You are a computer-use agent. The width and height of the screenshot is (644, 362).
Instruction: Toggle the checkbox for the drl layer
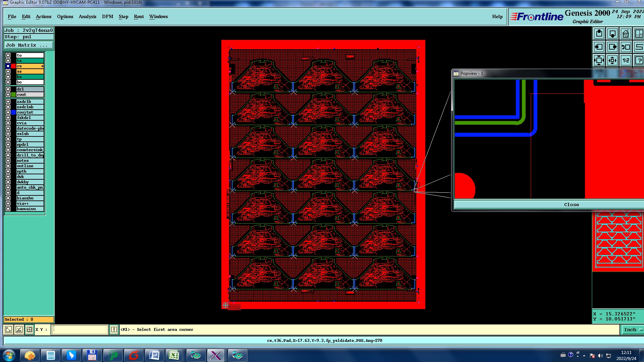click(x=8, y=89)
